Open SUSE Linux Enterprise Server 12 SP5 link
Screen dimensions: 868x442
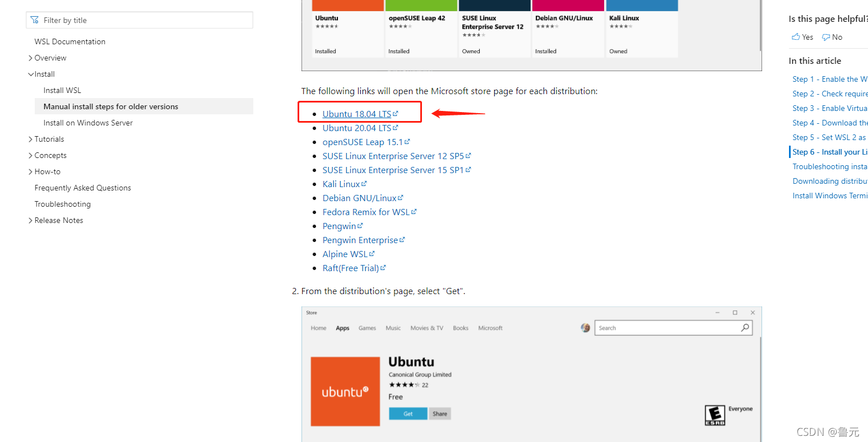(393, 156)
